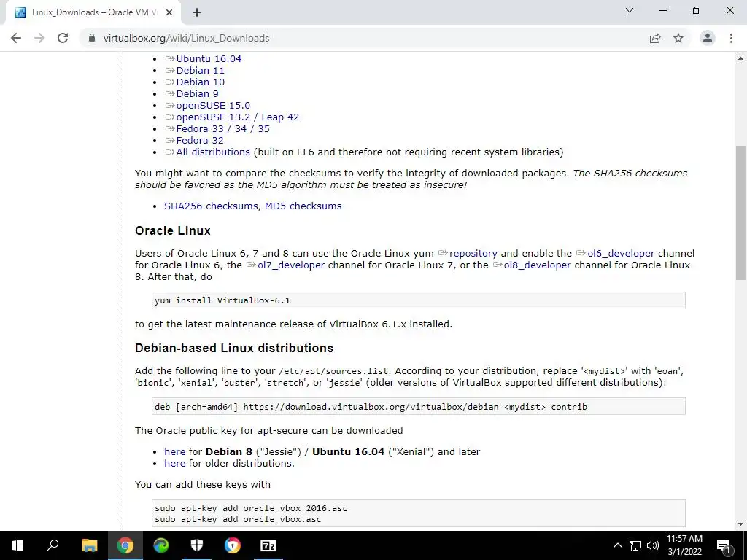Open Windows Security shield icon

[x=197, y=545]
